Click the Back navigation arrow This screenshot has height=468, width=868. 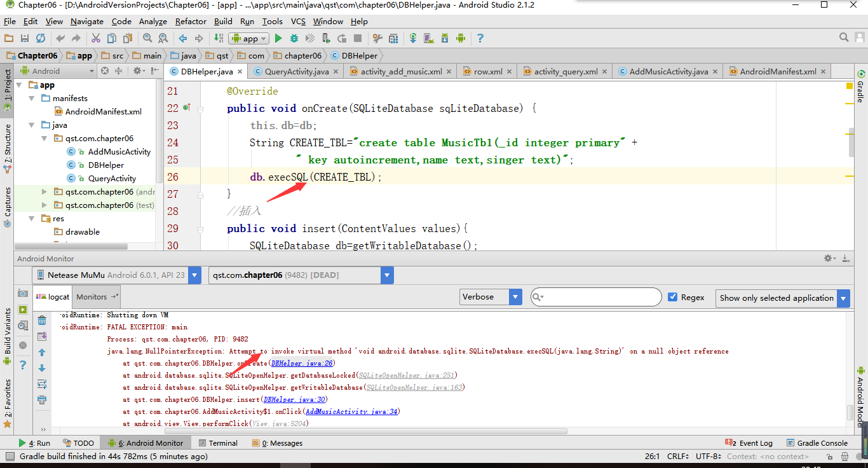point(184,38)
